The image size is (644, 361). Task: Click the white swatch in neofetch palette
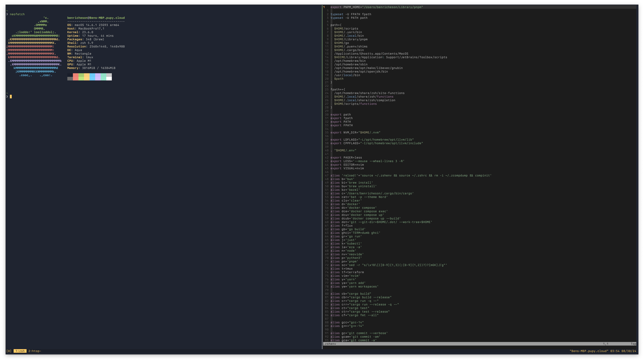click(x=109, y=79)
